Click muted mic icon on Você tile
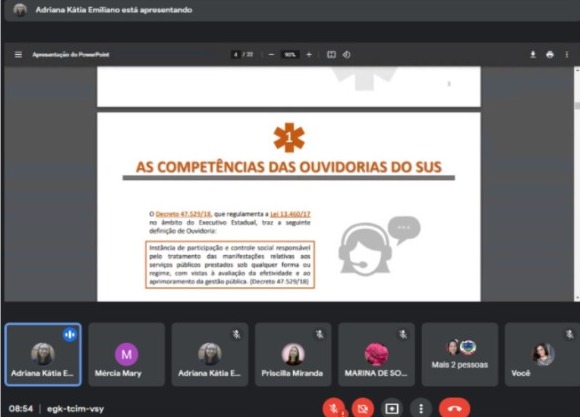Viewport: 580px width, 417px height. coord(570,334)
